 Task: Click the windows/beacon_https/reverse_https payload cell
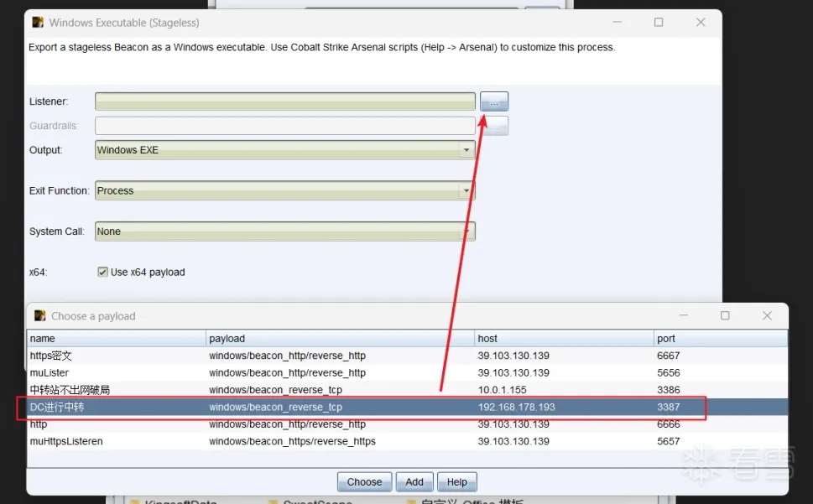pyautogui.click(x=293, y=441)
